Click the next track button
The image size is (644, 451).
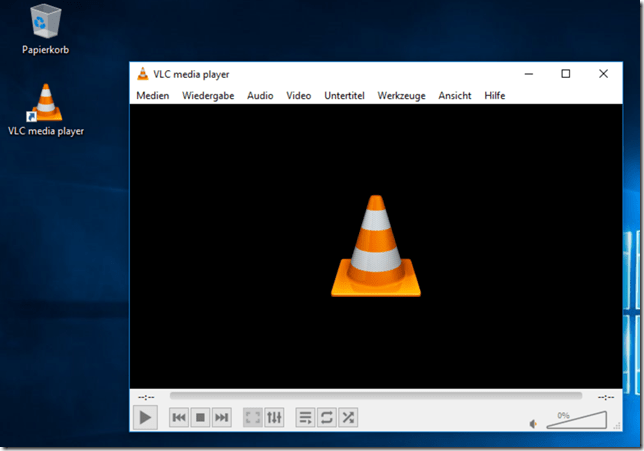(221, 417)
